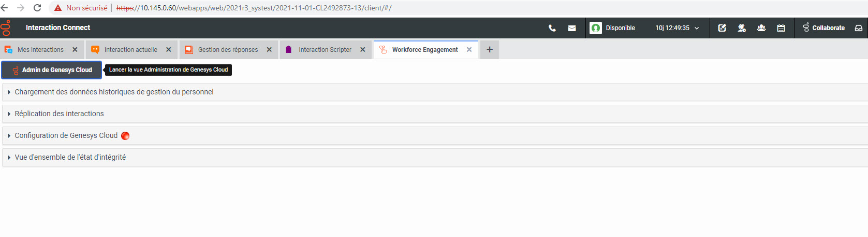Viewport: 868px width, 237px height.
Task: Expand Configuration de Genesys Cloud section
Action: pyautogui.click(x=66, y=136)
